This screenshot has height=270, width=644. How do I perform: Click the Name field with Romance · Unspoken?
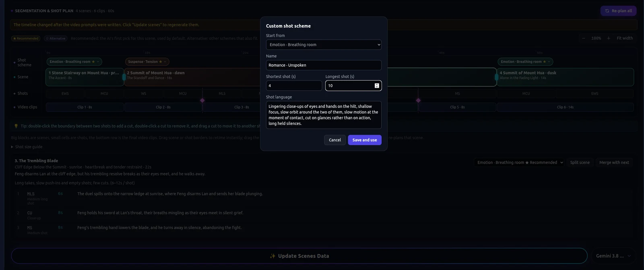click(324, 65)
